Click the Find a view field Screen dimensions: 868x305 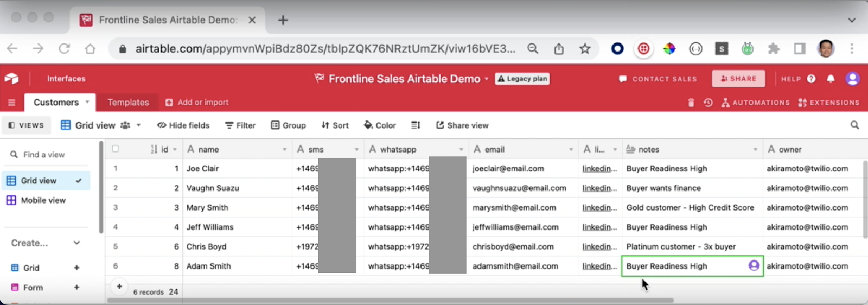[46, 155]
